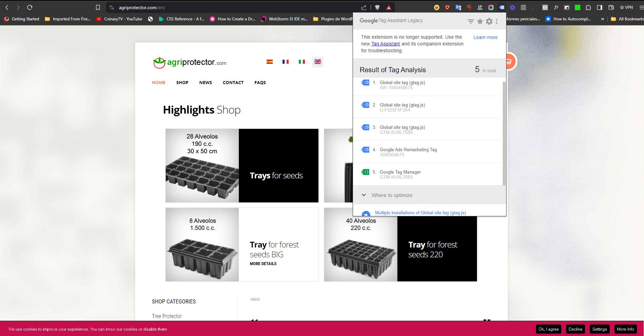The image size is (644, 336).
Task: Open the All Bookmarks folder
Action: 627,19
